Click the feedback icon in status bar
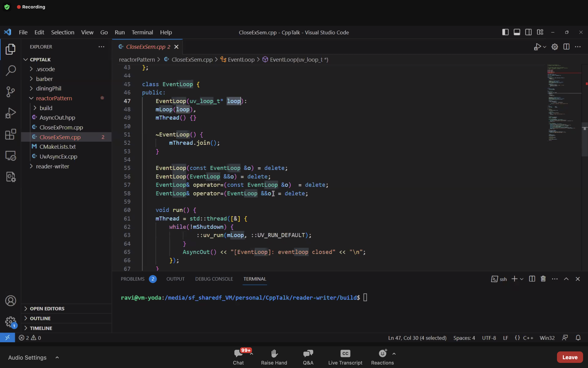Screen dimensions: 588x368 [565, 338]
